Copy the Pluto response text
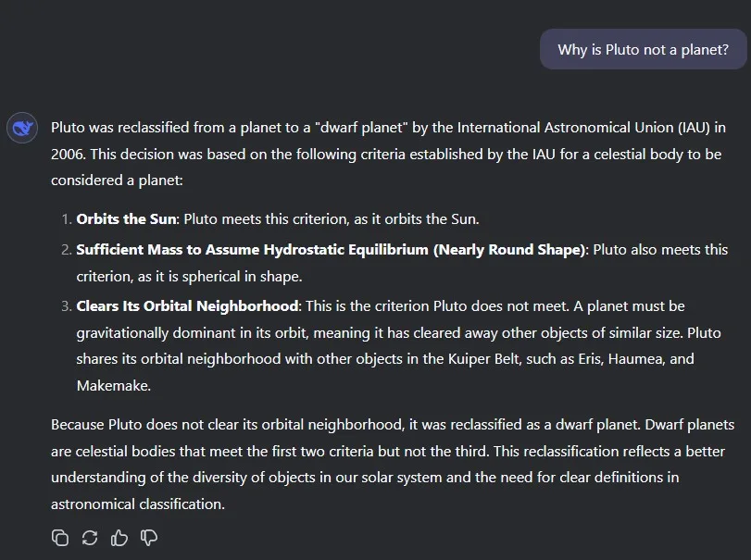 (60, 537)
